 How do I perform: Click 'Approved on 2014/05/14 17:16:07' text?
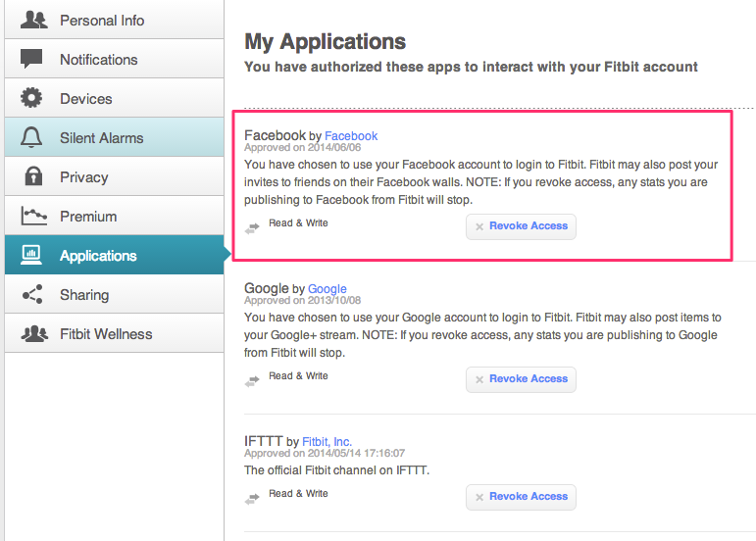(x=325, y=453)
